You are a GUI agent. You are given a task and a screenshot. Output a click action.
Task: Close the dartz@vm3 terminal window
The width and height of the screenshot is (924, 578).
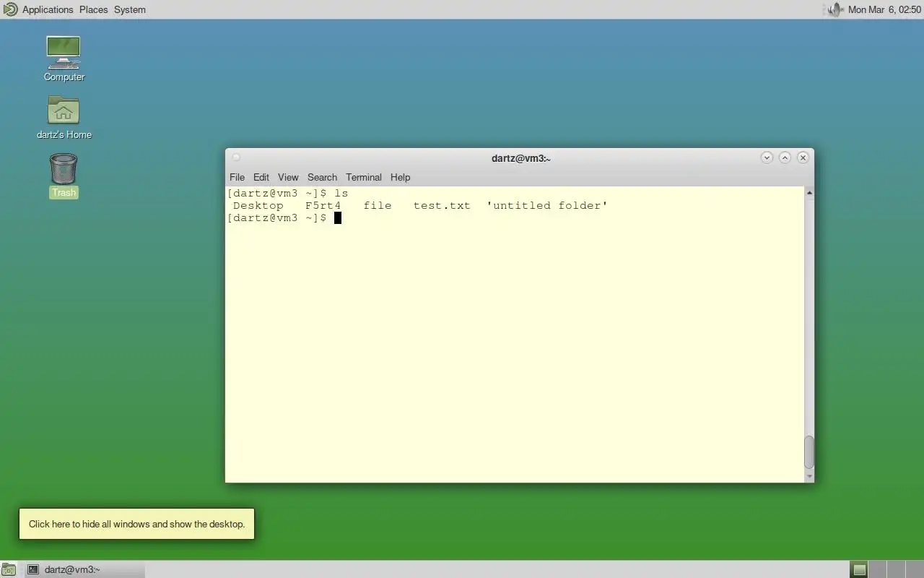803,158
